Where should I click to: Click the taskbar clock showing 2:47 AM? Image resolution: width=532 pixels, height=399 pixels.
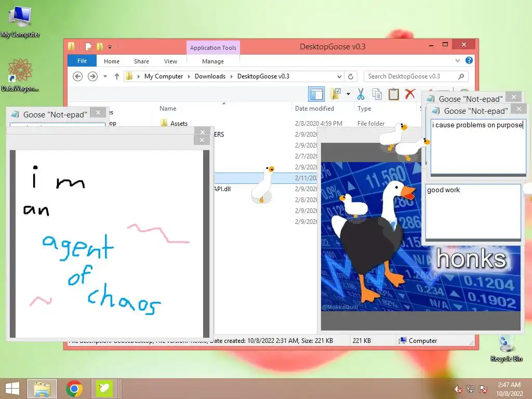[509, 389]
